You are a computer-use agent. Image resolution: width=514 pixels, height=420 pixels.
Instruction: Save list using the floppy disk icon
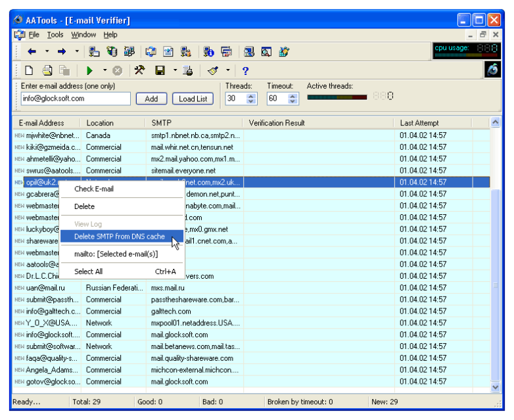point(160,70)
